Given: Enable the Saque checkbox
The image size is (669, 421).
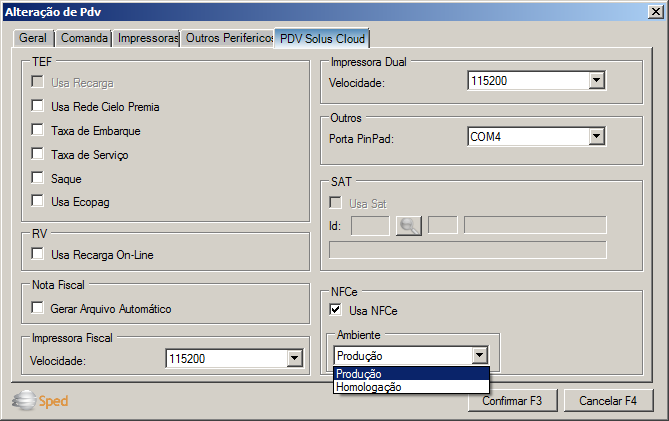Looking at the screenshot, I should pos(38,179).
